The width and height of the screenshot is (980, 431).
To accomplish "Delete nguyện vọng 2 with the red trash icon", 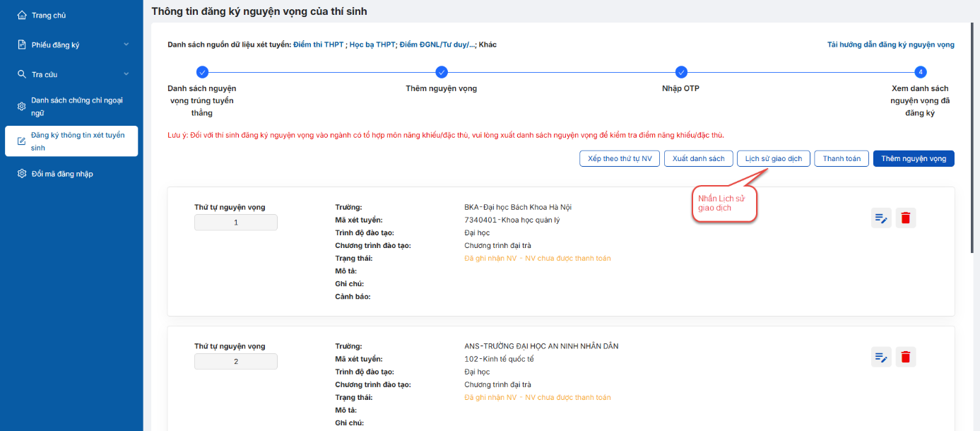I will click(906, 358).
